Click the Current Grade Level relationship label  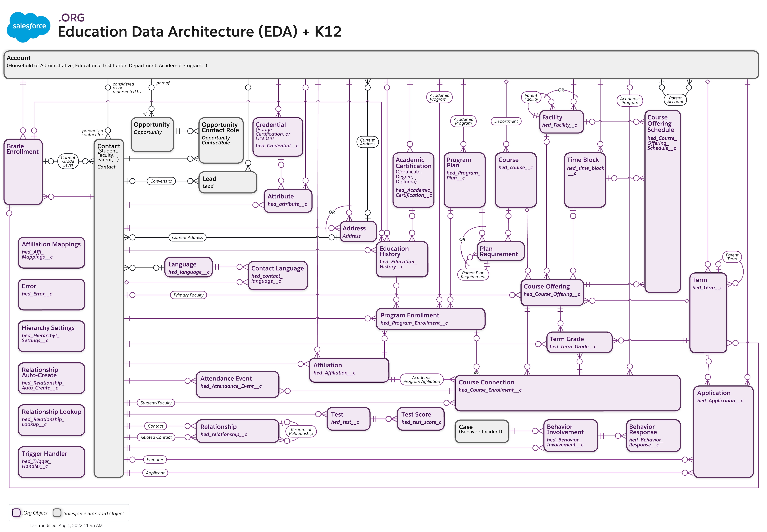[68, 161]
